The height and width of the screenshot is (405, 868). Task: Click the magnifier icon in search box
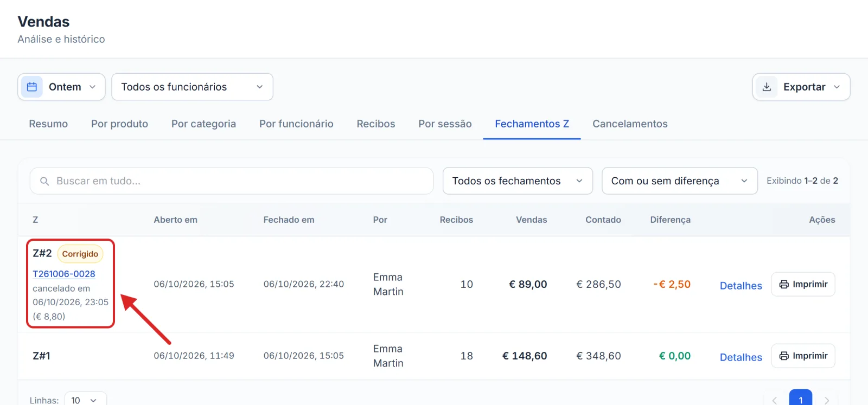[x=44, y=181]
